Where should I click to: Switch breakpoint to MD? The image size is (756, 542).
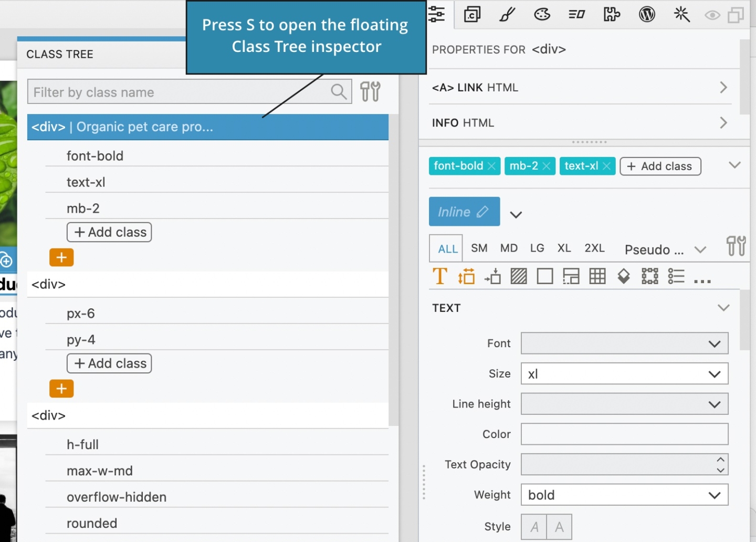[x=508, y=248]
